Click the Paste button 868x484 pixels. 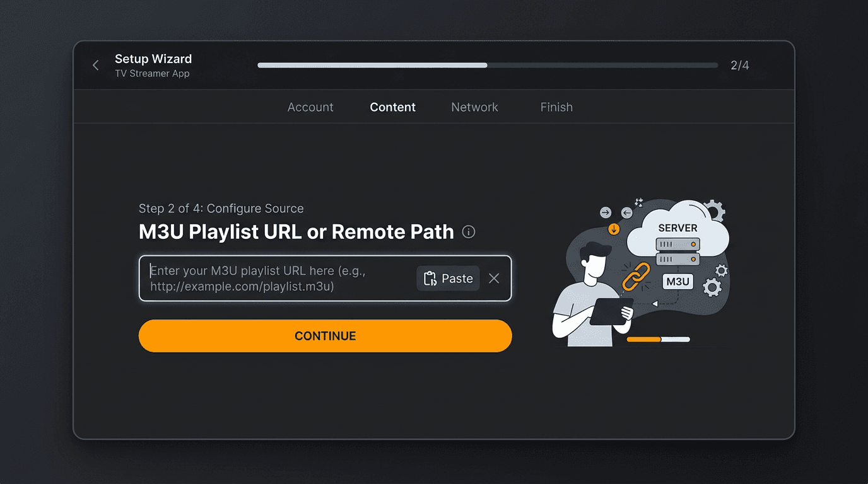tap(448, 278)
